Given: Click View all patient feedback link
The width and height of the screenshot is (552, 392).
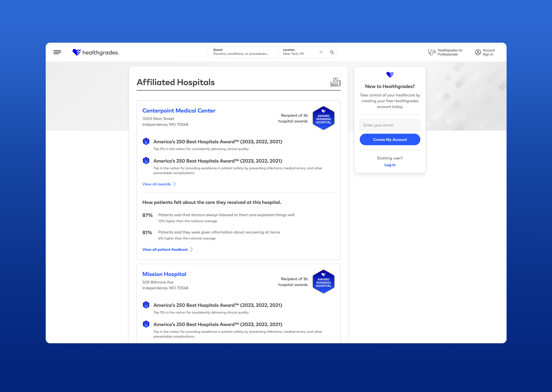Looking at the screenshot, I should coord(165,249).
